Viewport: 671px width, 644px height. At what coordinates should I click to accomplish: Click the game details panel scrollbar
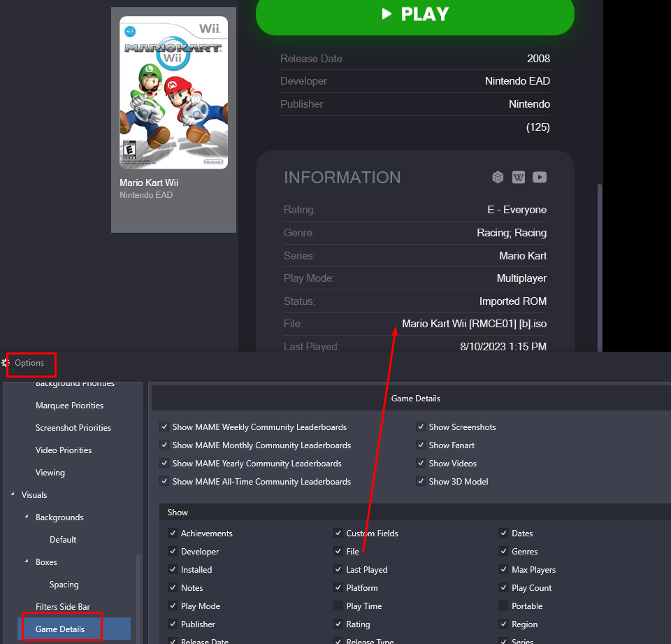[600, 268]
